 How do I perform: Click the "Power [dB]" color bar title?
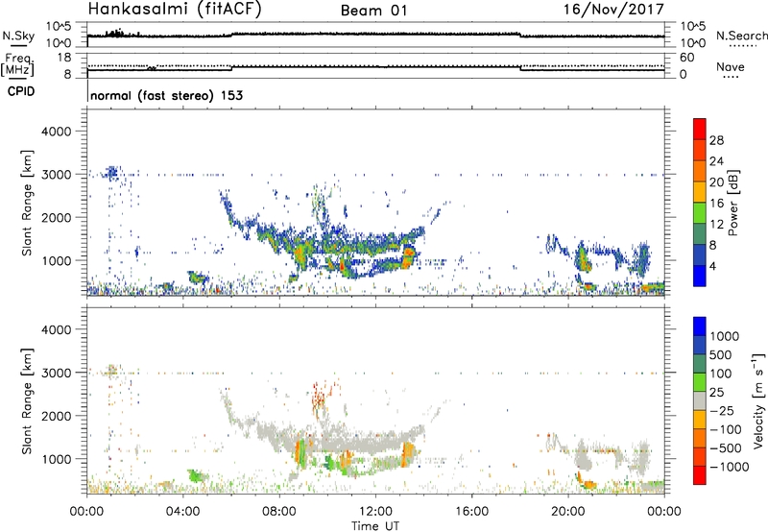click(x=732, y=204)
